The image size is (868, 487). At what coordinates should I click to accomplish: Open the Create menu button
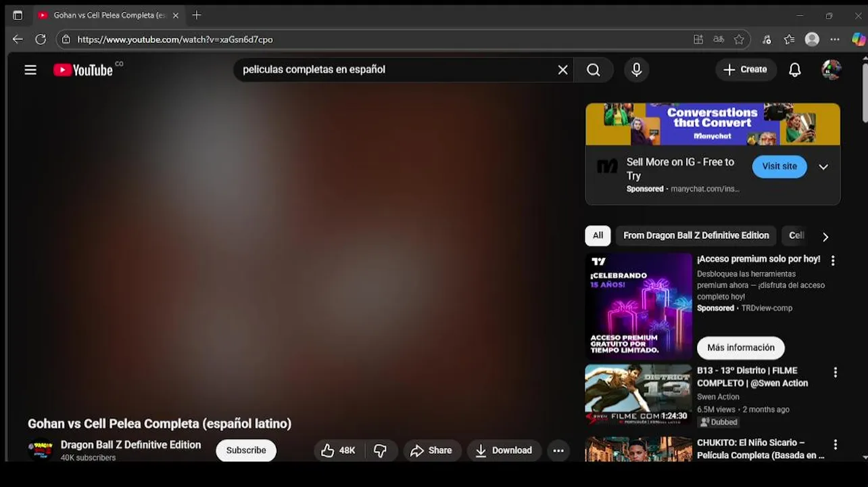tap(746, 70)
